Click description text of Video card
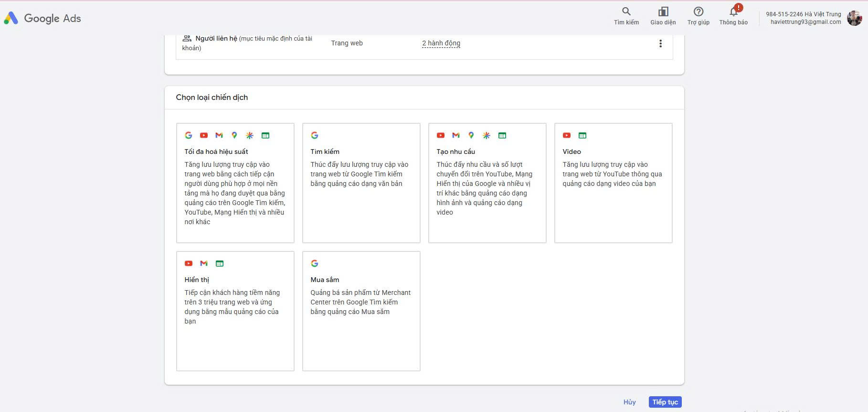The width and height of the screenshot is (868, 412). 612,174
